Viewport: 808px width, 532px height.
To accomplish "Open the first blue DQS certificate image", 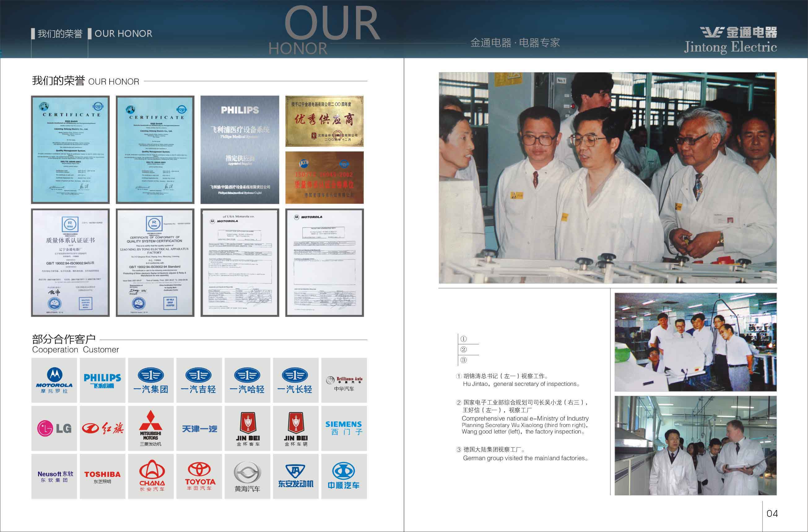I will click(70, 150).
